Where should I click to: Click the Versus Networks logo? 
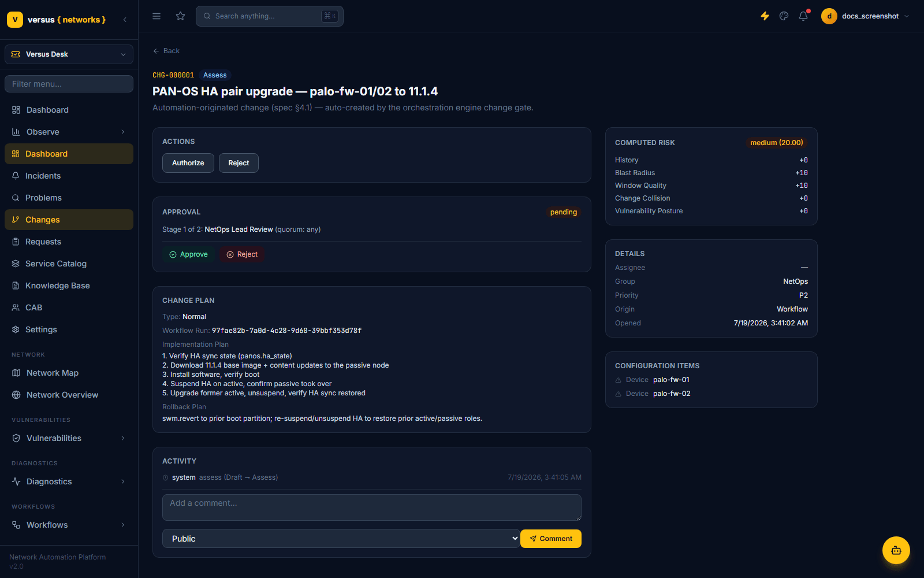[57, 20]
